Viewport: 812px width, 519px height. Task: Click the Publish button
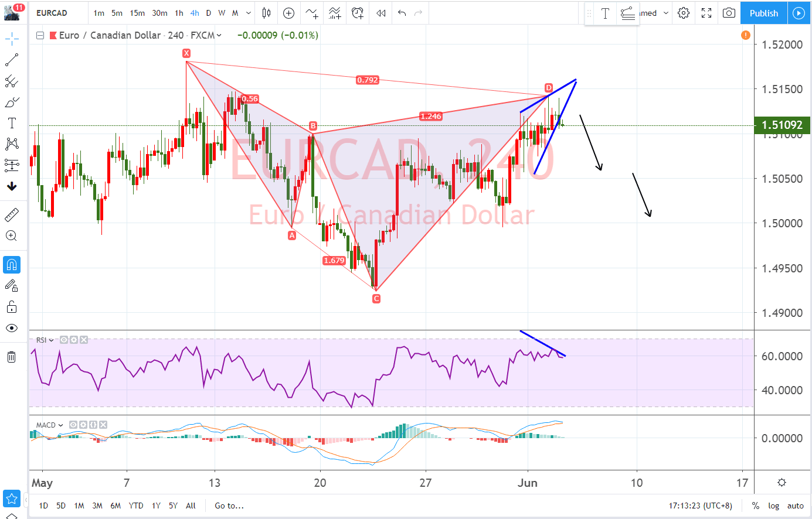(x=763, y=13)
